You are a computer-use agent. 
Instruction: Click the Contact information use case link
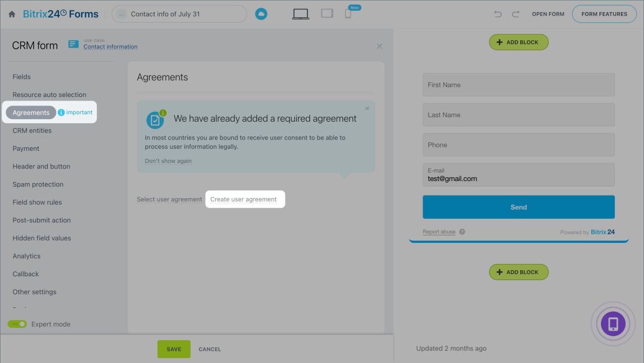coord(110,47)
